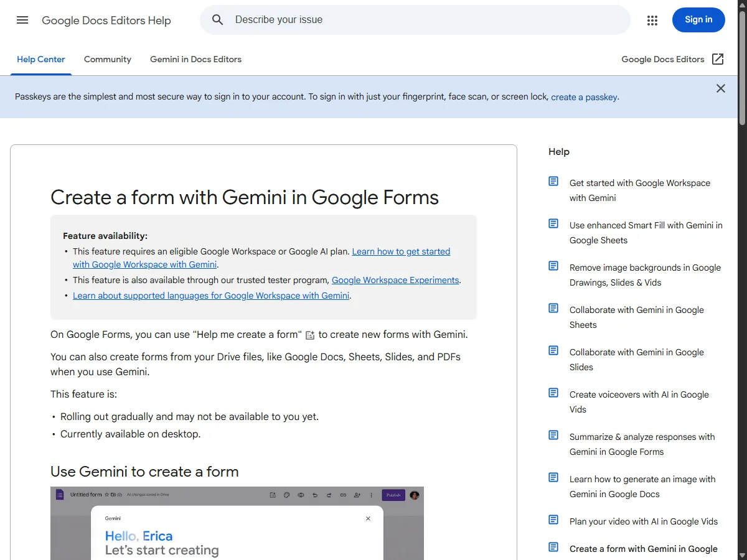747x560 pixels.
Task: Open the Google apps grid
Action: (x=652, y=21)
